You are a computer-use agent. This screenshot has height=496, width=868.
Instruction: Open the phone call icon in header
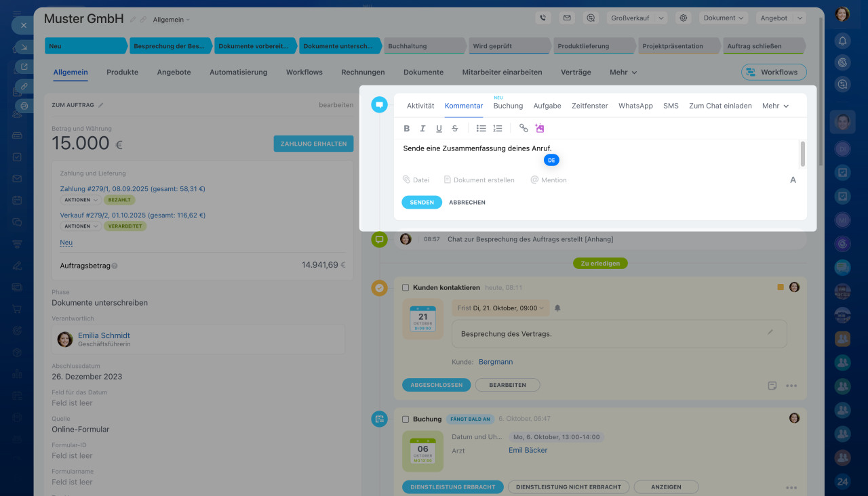click(x=542, y=18)
